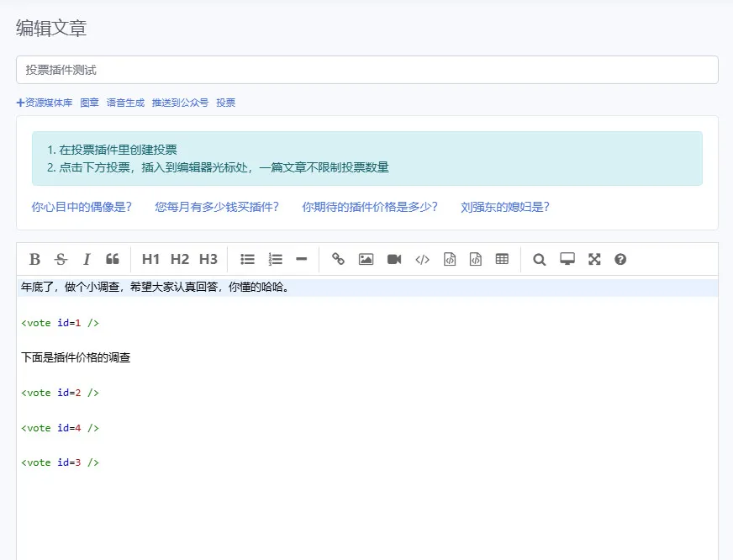
Task: Insert an image via picture icon
Action: (366, 260)
